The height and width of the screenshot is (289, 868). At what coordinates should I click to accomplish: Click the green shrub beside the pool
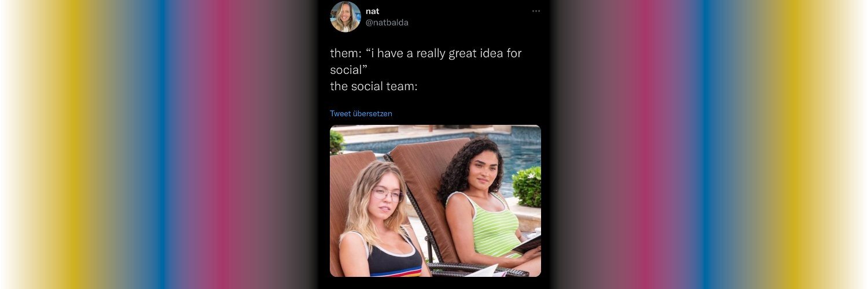coord(527,187)
